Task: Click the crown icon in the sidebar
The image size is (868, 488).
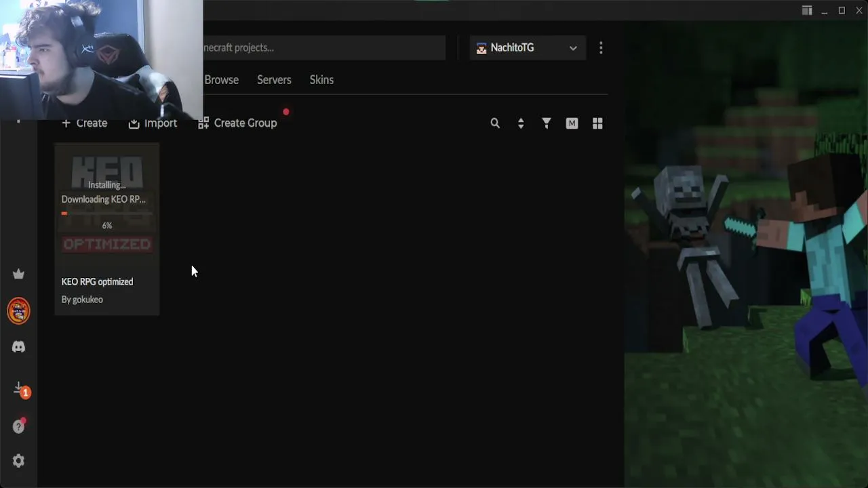Action: pyautogui.click(x=18, y=274)
